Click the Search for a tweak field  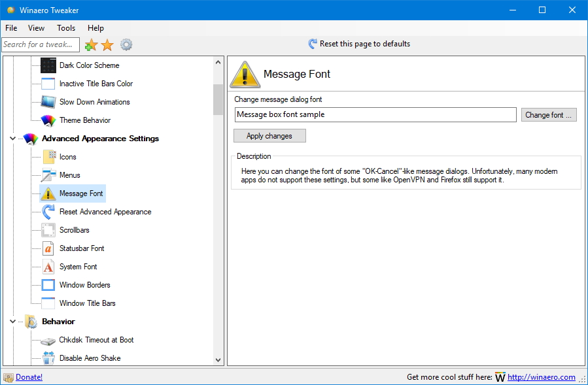(x=41, y=44)
